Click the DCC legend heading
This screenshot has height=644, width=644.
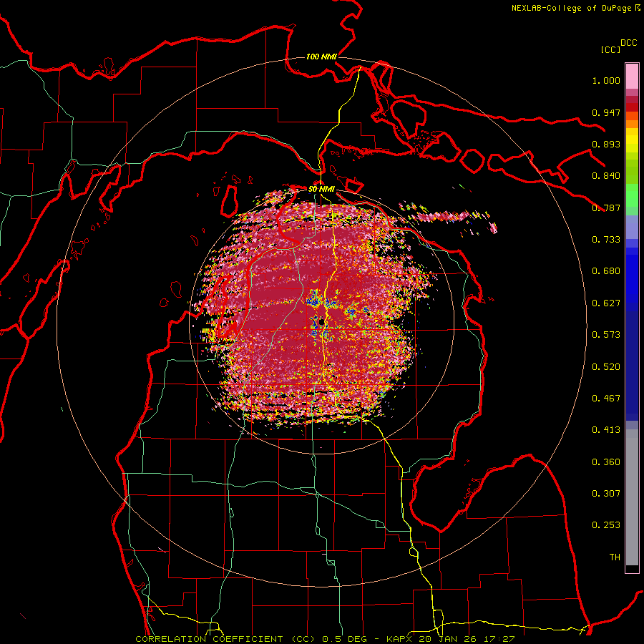(x=628, y=43)
